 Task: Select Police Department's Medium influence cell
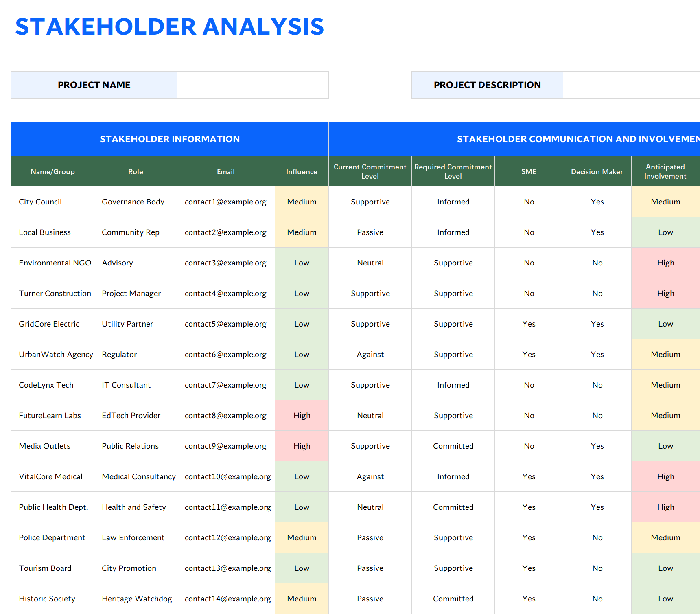tap(302, 537)
